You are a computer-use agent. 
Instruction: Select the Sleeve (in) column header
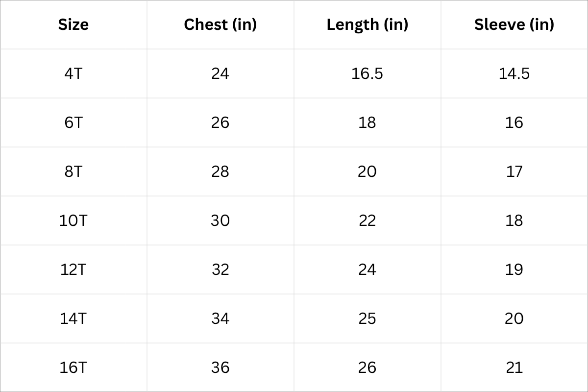pyautogui.click(x=514, y=24)
